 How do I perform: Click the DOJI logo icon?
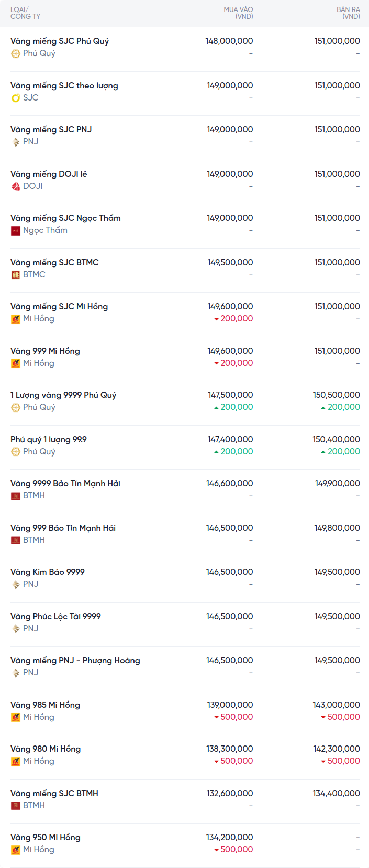click(16, 186)
